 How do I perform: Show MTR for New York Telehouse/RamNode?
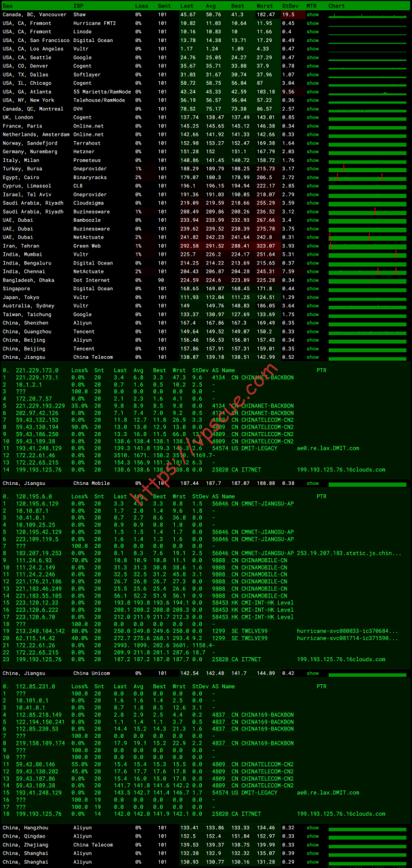[312, 100]
